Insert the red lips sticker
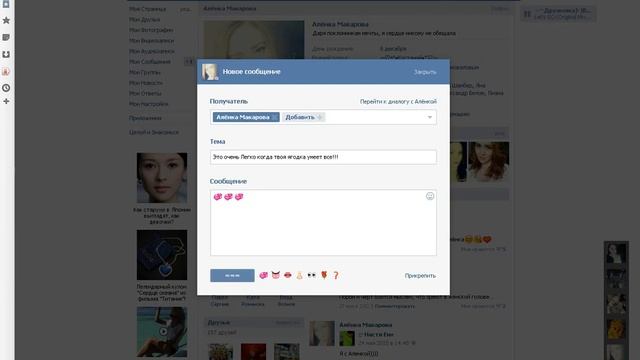The width and height of the screenshot is (640, 360). click(x=288, y=275)
